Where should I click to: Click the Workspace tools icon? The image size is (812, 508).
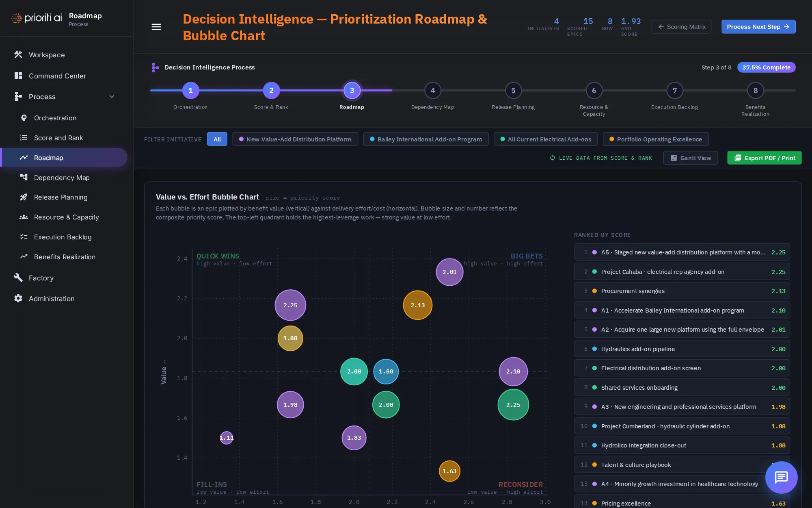18,54
